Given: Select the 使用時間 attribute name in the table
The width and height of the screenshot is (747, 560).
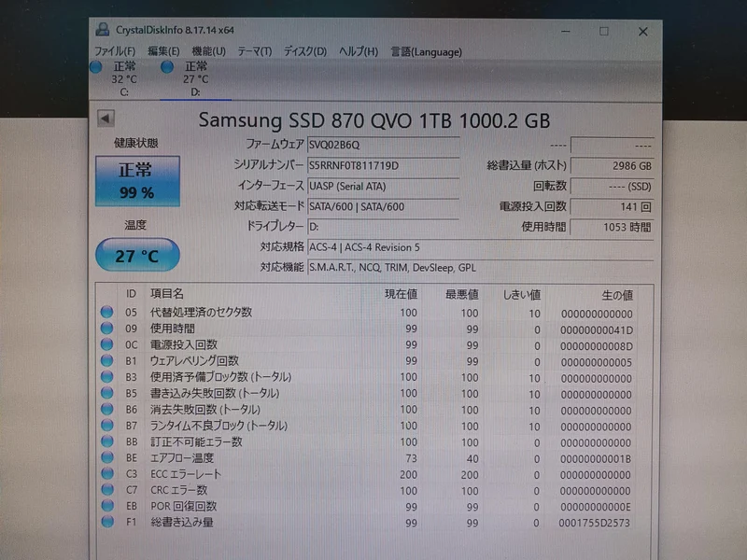Looking at the screenshot, I should click(x=173, y=329).
